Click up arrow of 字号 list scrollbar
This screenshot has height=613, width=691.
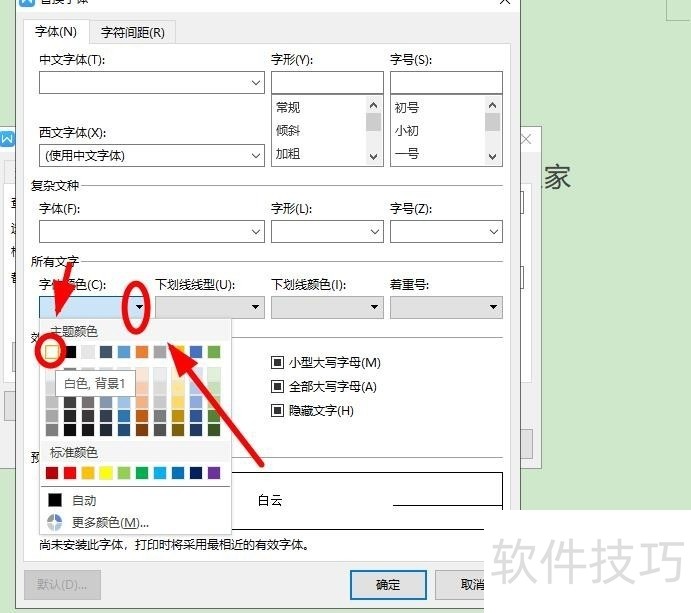493,105
